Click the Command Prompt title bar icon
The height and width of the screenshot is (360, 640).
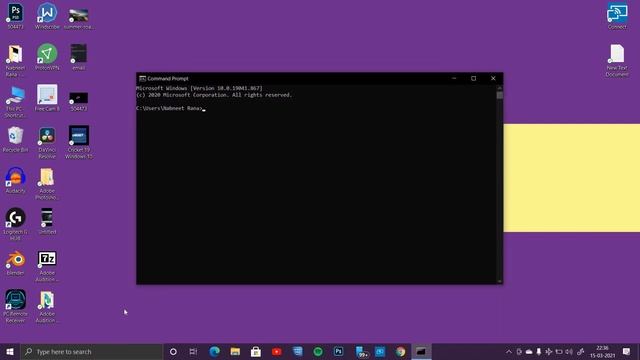click(142, 78)
